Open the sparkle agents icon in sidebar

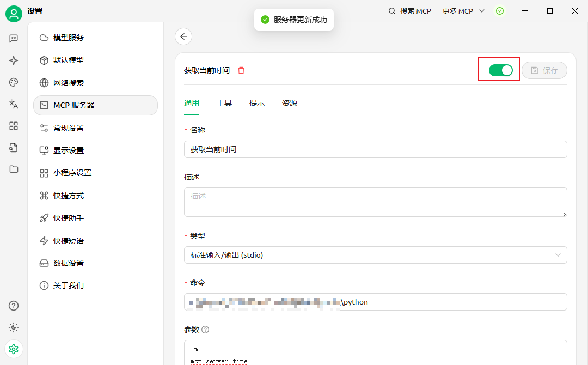(14, 60)
